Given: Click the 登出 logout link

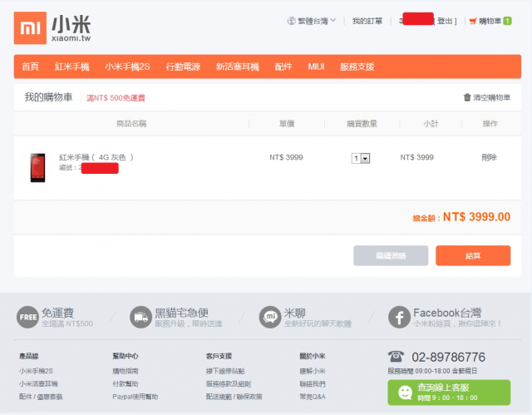Looking at the screenshot, I should [x=445, y=21].
